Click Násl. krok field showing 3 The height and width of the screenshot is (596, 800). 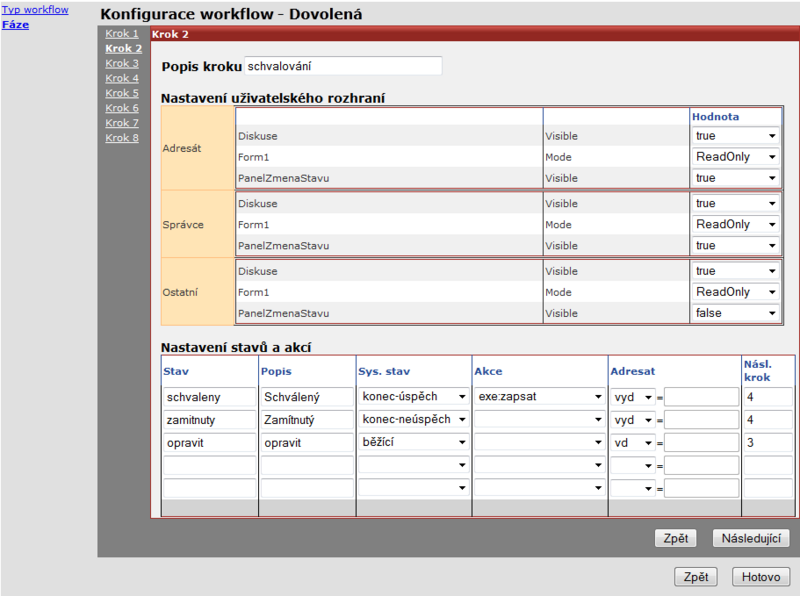click(768, 443)
